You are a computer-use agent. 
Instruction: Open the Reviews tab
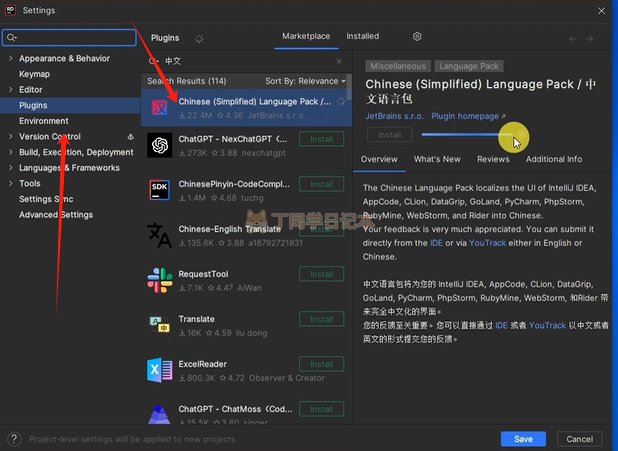tap(493, 159)
